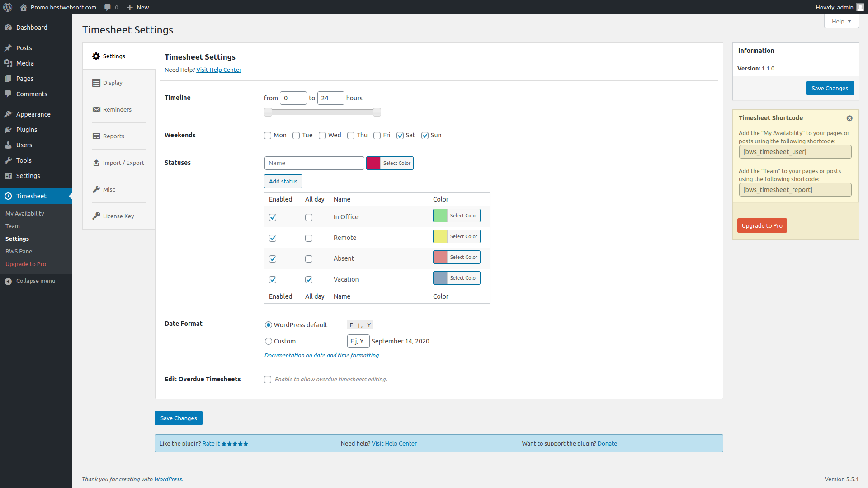Enable overdue timesheets editing checkbox
This screenshot has height=488, width=868.
coord(268,380)
